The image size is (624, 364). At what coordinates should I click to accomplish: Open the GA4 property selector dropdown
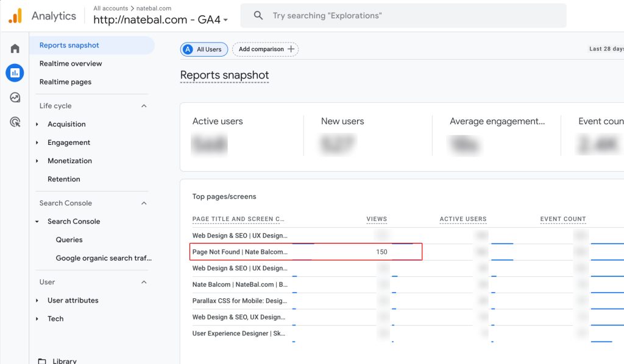[225, 20]
